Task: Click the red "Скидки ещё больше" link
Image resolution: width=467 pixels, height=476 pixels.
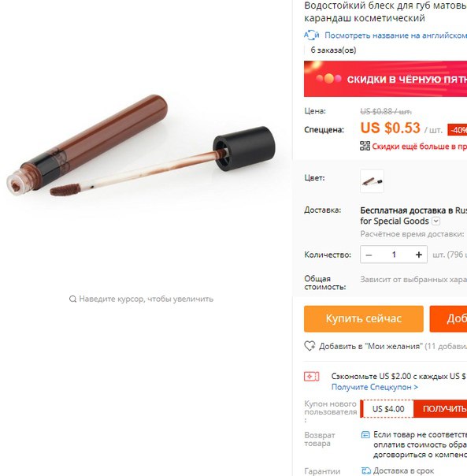Action: coord(420,147)
